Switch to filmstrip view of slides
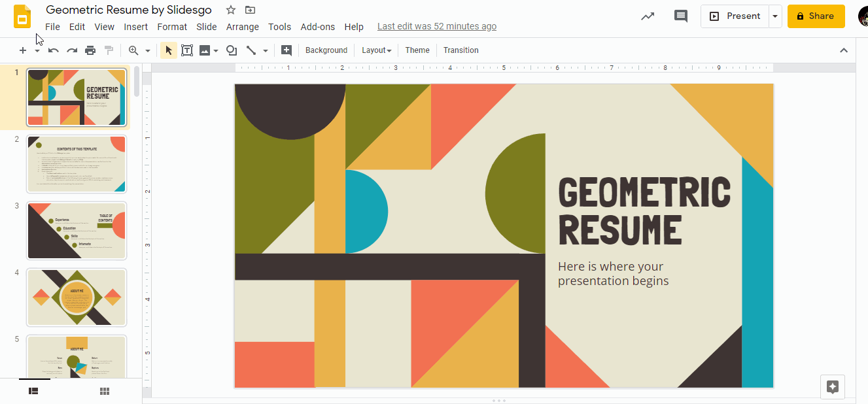 pyautogui.click(x=33, y=390)
